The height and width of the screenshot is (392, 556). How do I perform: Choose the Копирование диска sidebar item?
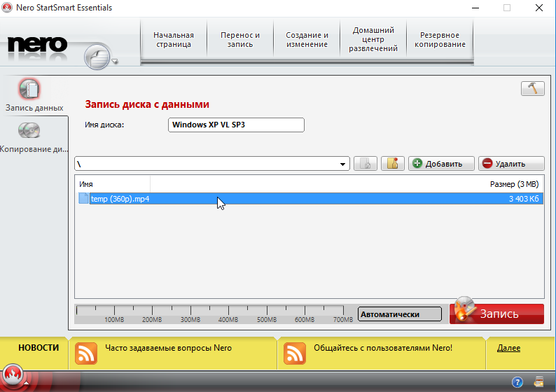pyautogui.click(x=34, y=137)
